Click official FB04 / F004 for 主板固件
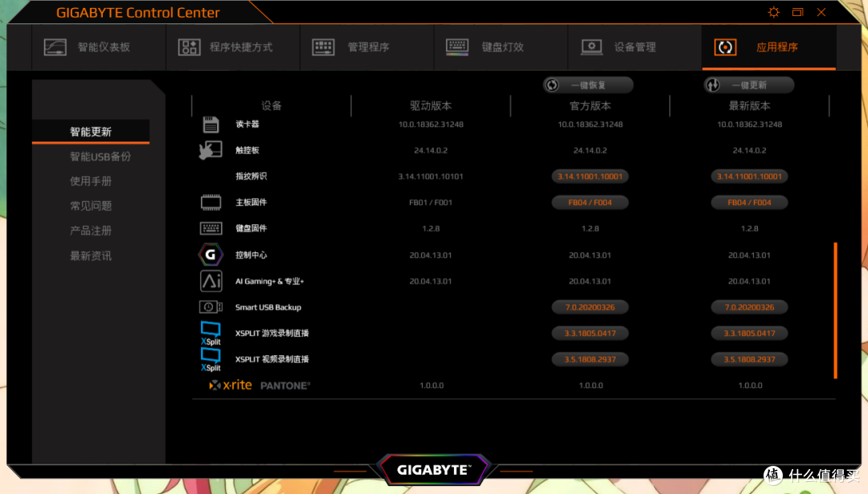This screenshot has width=868, height=494. [590, 202]
